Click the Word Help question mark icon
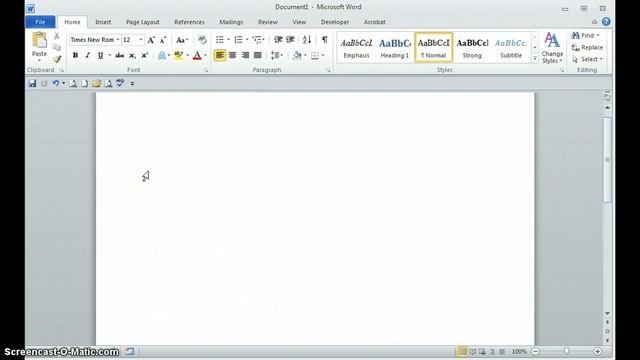Viewport: 640px width, 360px height. coord(606,22)
